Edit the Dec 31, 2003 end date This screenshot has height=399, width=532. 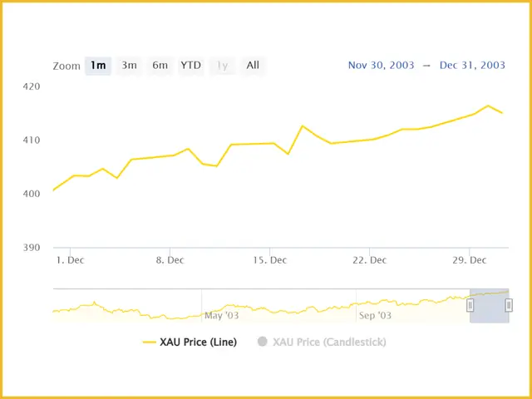tap(472, 65)
